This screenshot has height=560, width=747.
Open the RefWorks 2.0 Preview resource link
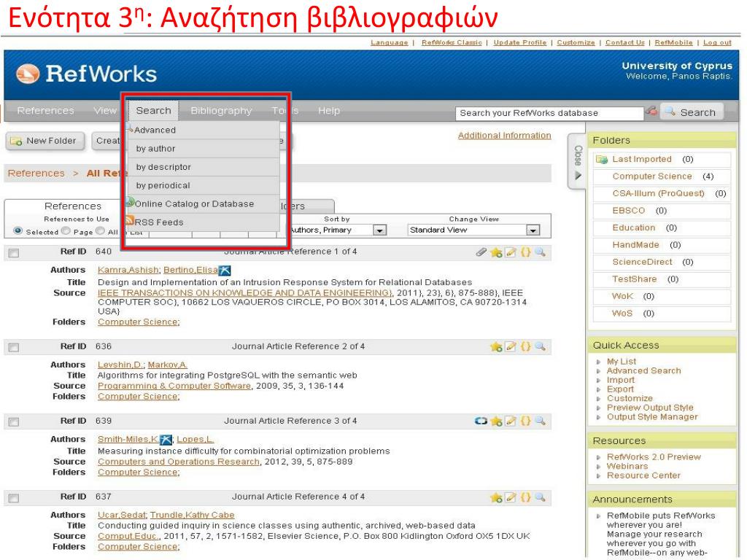654,457
